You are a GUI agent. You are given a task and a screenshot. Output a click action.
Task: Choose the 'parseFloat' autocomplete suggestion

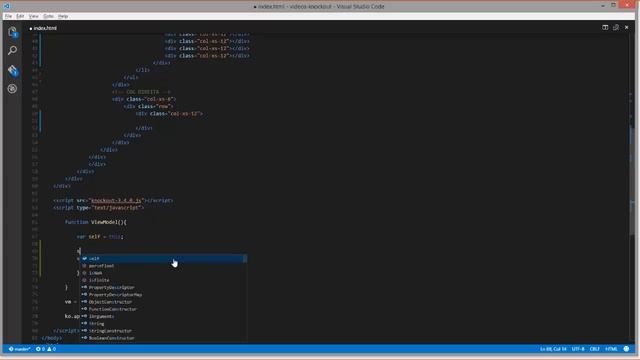tap(163, 266)
